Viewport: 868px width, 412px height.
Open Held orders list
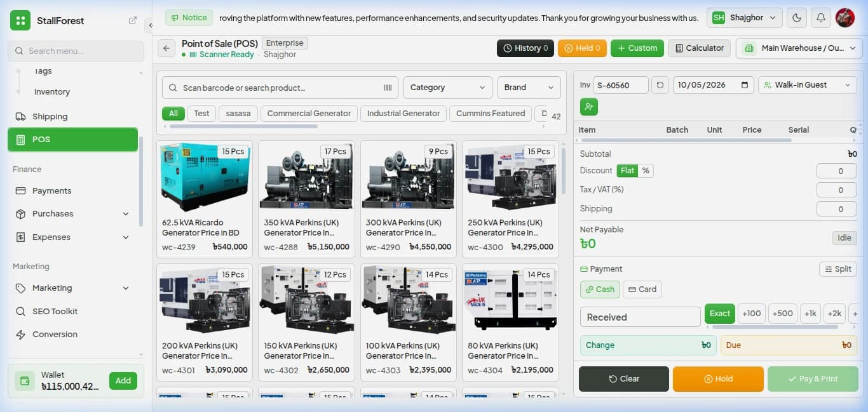[582, 48]
